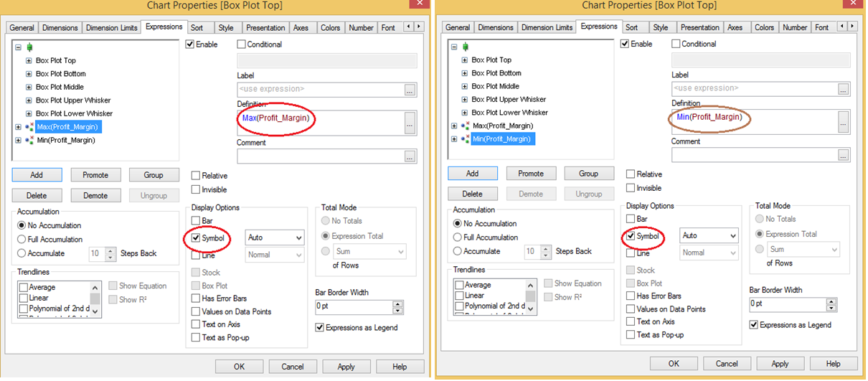Viewport: 868px width, 381px height.
Task: Open the Definition ellipsis editor in the left dialog
Action: [410, 121]
